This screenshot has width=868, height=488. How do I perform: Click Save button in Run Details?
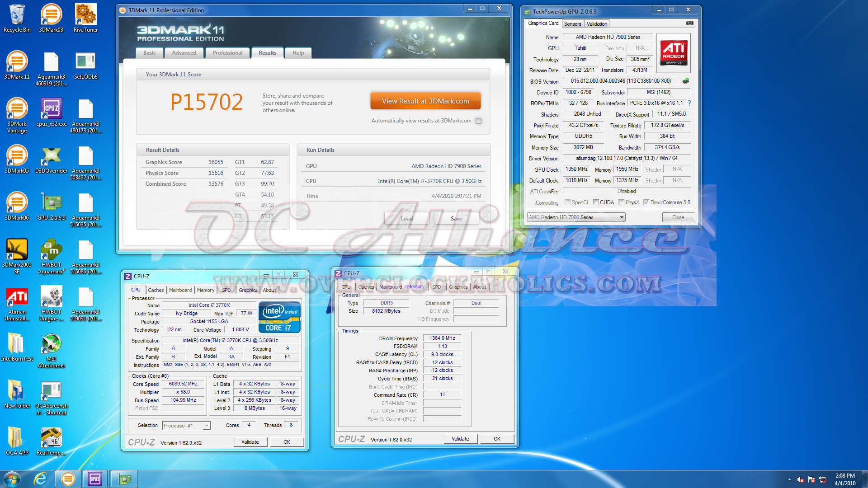point(456,218)
